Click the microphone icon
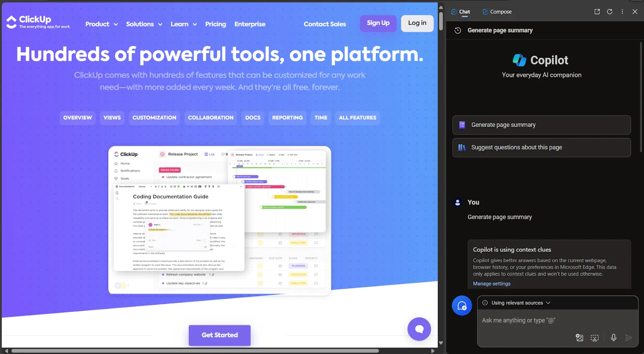The height and width of the screenshot is (354, 644). (613, 338)
